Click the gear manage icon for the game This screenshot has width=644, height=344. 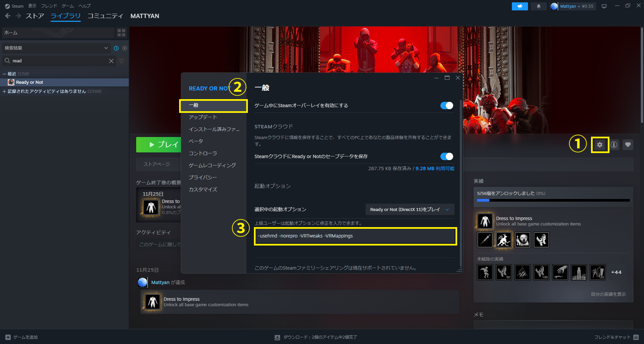[x=600, y=145]
